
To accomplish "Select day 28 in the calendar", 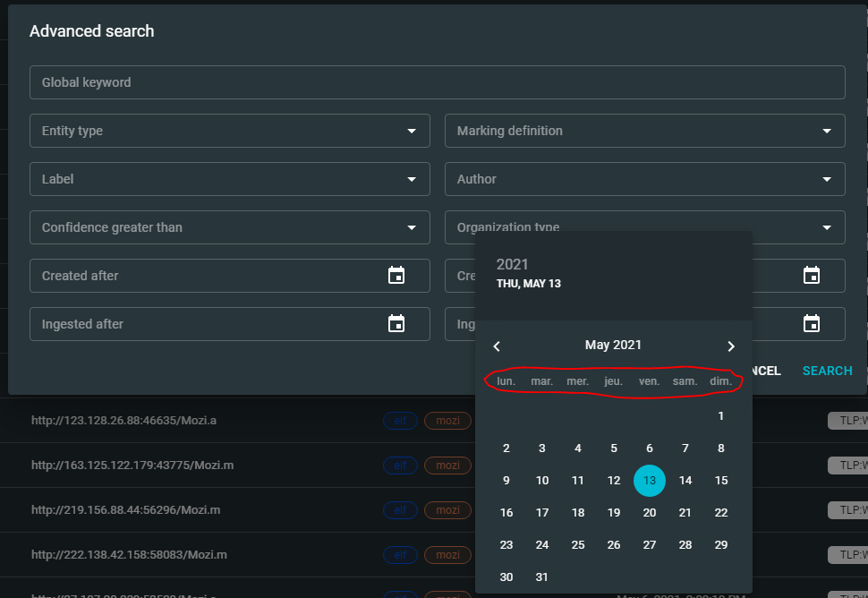I will coord(685,545).
